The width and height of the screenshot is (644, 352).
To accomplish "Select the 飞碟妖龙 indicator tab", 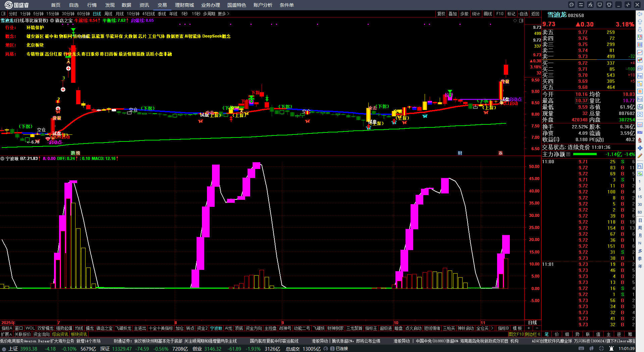I will 123,328.
